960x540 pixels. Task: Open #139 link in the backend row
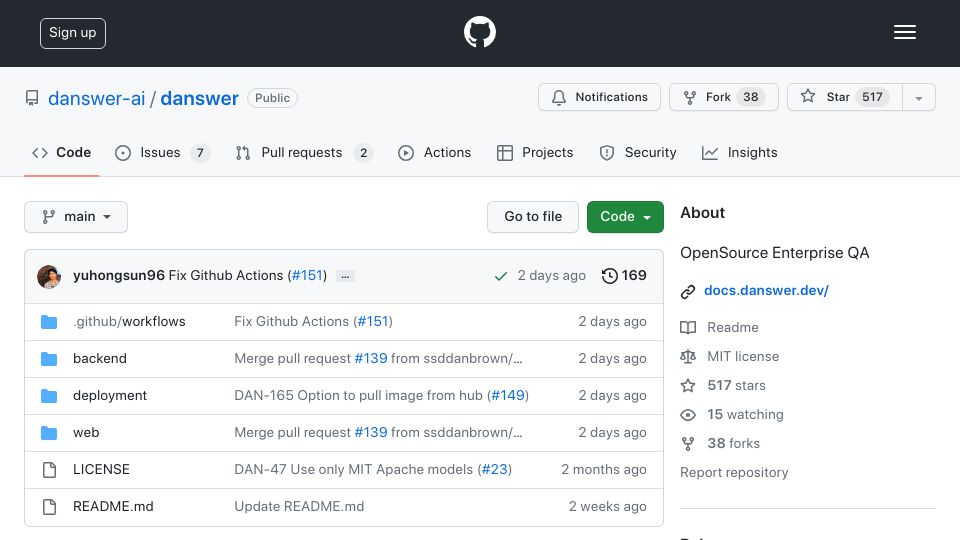click(371, 358)
